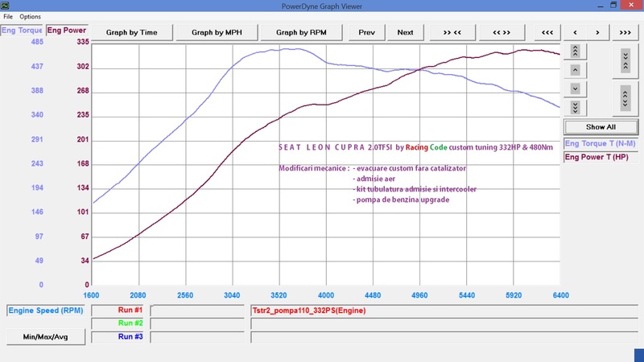Click the 335 power axis value

pos(83,42)
